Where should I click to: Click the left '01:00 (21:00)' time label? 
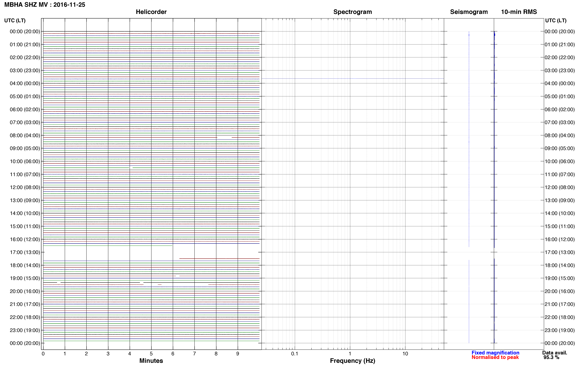[25, 45]
